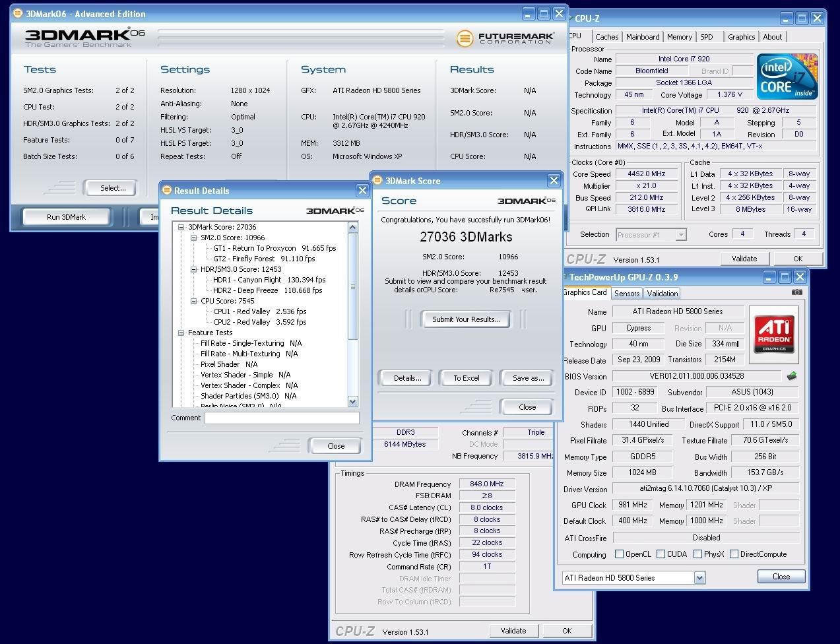Toggle the PhysX checkbox in GPU-Z
The image size is (840, 644).
point(697,554)
